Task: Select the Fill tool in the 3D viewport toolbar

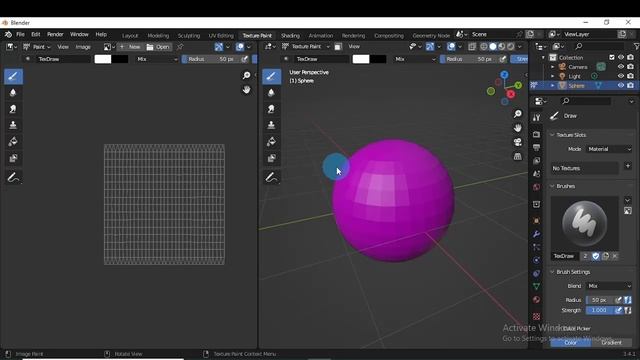Action: (271, 142)
